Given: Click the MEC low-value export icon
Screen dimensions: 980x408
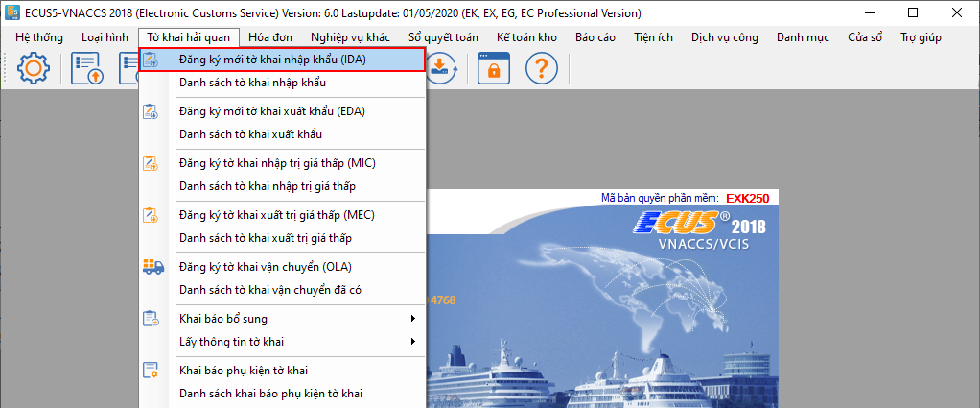Looking at the screenshot, I should 151,215.
